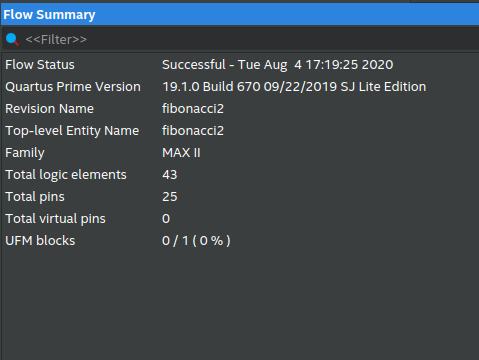This screenshot has height=360, width=479.
Task: Click the 19.1.0 Build 670 version value
Action: tap(294, 87)
